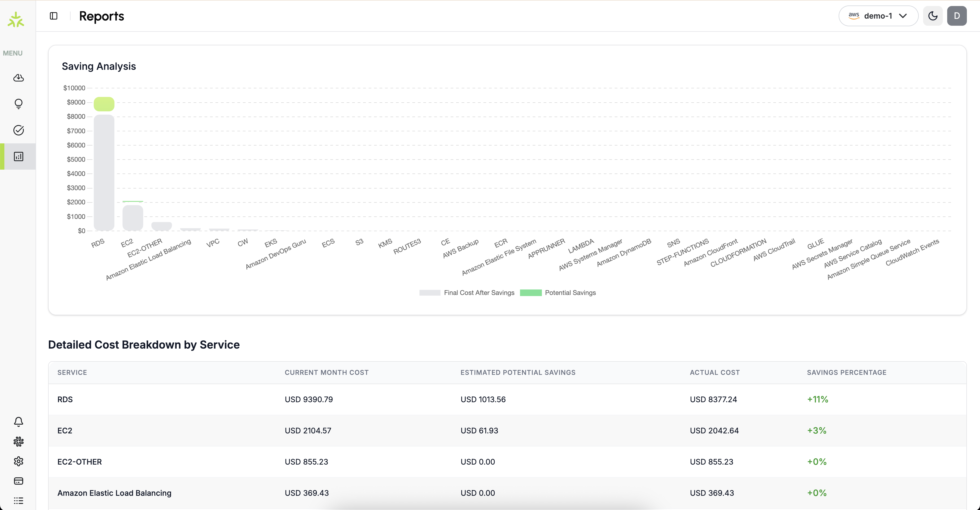Select the Reports chart icon in sidebar
The image size is (980, 510).
point(18,157)
